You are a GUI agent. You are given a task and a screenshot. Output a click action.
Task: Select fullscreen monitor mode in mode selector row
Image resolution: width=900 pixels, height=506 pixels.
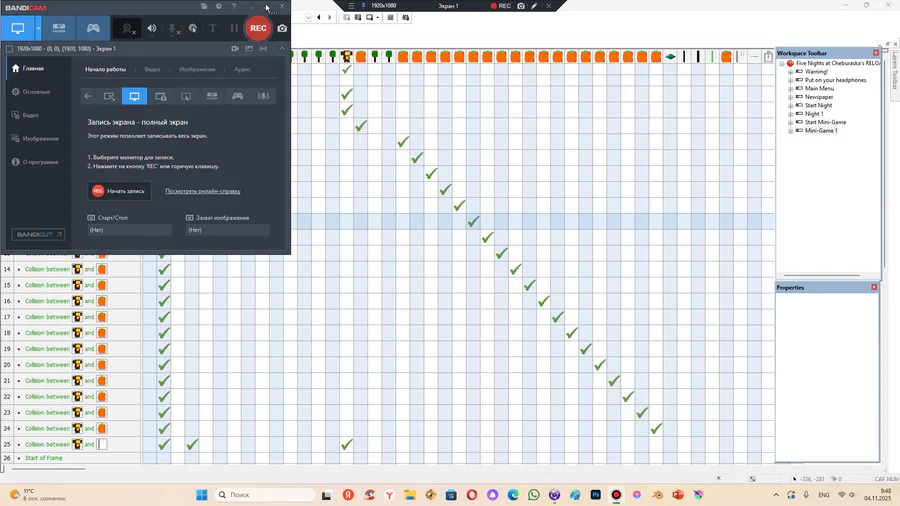[134, 96]
